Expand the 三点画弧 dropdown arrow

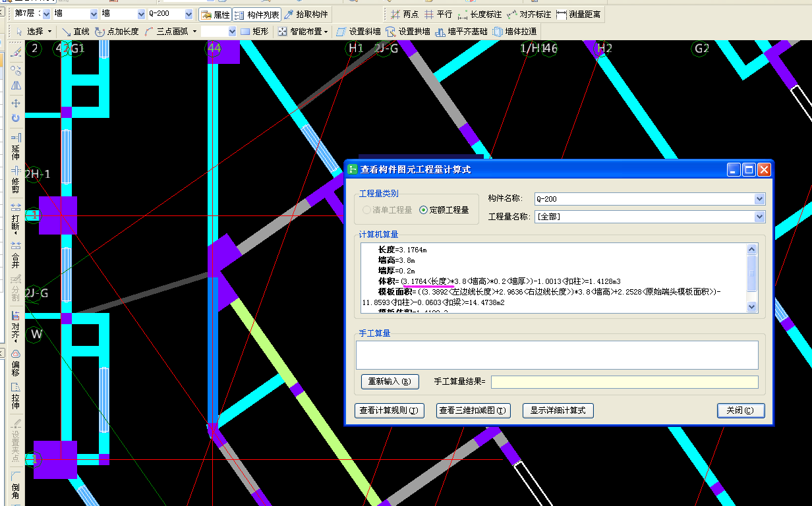(194, 32)
